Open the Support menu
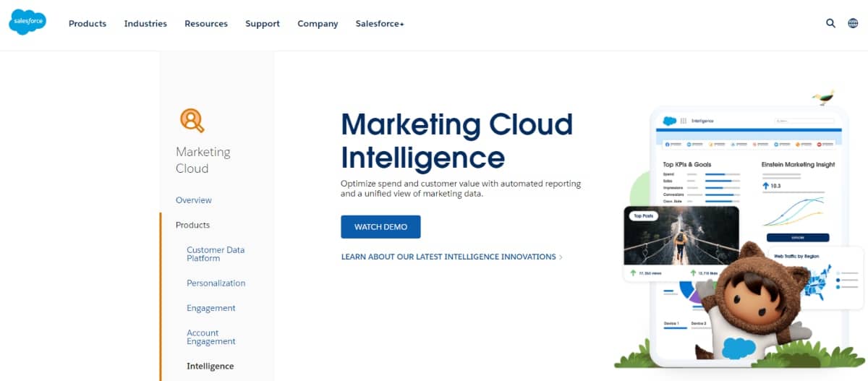 (263, 24)
